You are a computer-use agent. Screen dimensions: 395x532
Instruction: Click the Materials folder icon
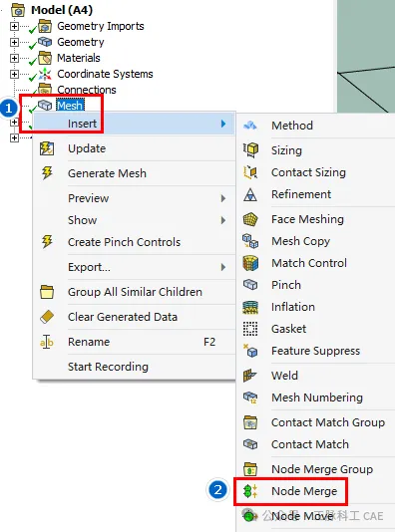(45, 58)
